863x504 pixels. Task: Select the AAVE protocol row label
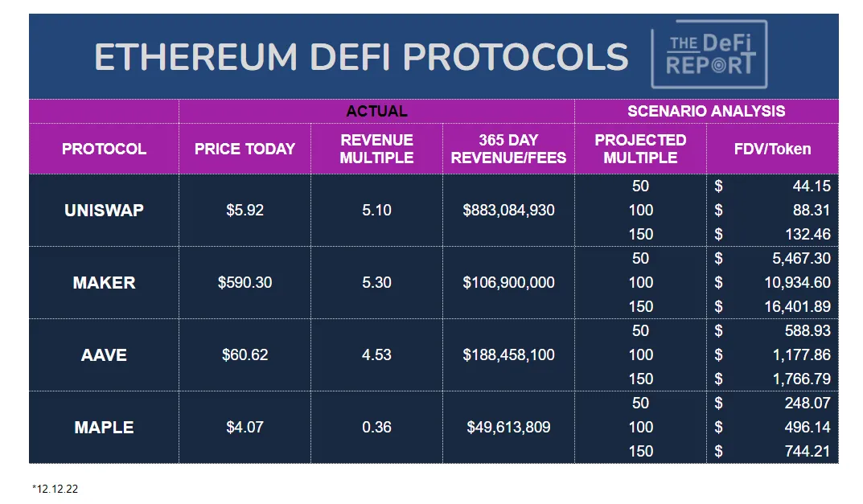coord(104,355)
